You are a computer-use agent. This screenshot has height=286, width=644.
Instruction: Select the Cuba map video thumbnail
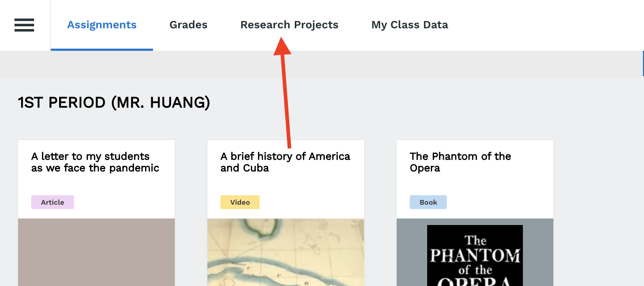click(286, 252)
